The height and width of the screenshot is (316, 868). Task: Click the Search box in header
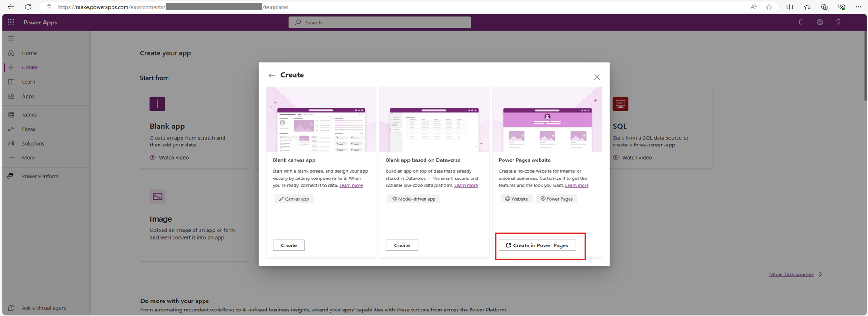click(x=380, y=22)
